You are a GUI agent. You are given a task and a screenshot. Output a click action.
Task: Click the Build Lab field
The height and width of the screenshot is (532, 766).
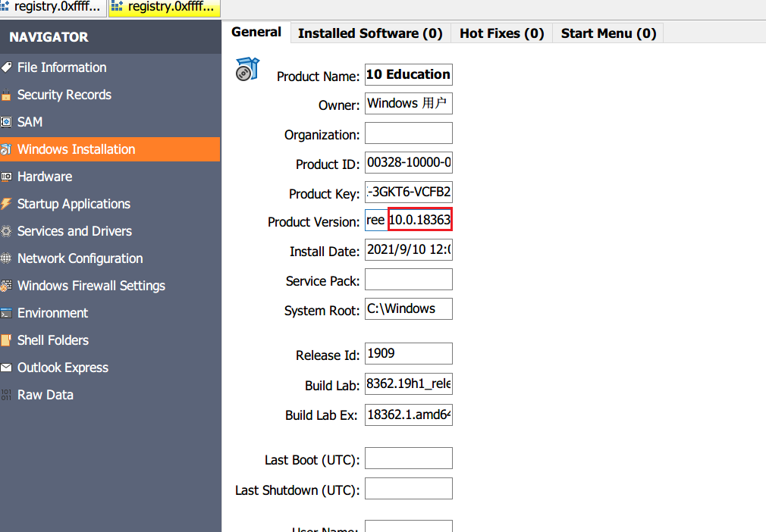tap(408, 384)
